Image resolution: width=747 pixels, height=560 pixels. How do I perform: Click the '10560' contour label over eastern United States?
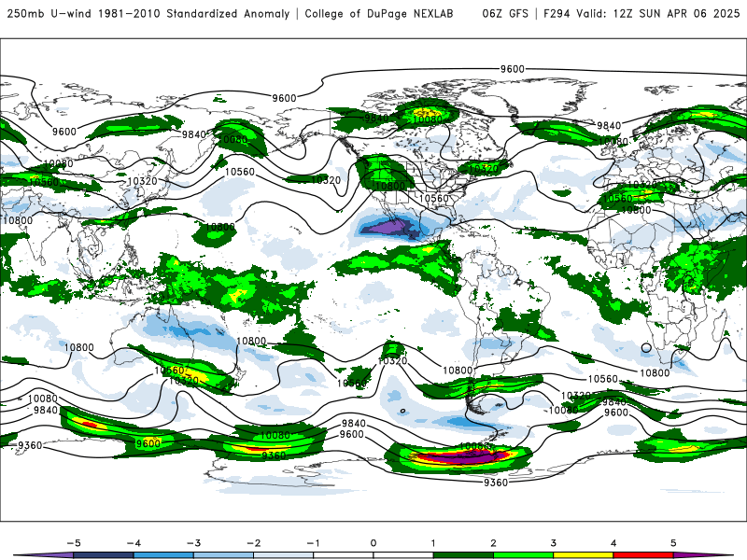[434, 198]
